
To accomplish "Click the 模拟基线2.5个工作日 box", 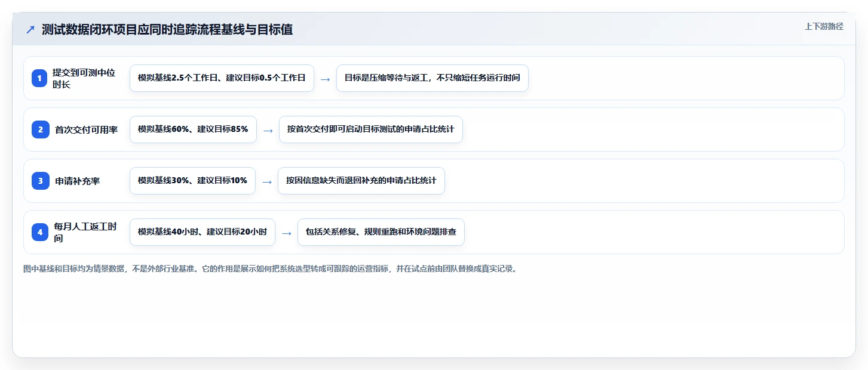I will 222,78.
